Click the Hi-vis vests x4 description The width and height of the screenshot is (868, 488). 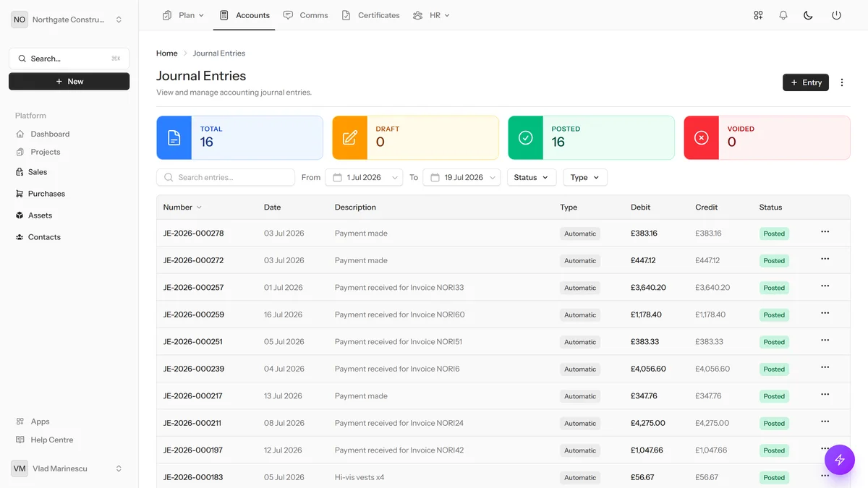pos(359,477)
